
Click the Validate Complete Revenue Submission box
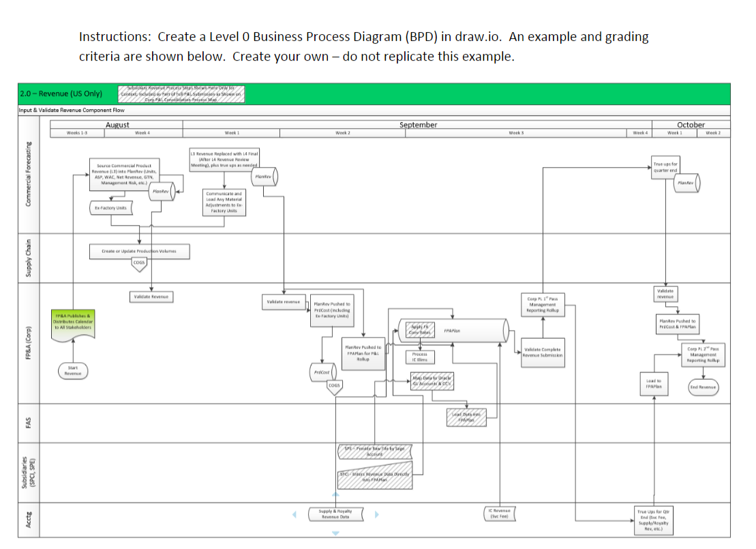click(543, 353)
